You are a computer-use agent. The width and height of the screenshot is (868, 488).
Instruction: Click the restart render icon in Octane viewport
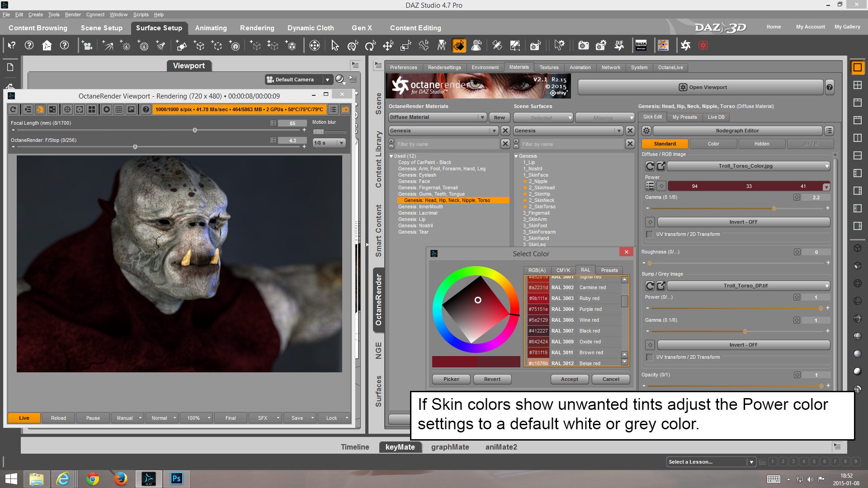(13, 109)
